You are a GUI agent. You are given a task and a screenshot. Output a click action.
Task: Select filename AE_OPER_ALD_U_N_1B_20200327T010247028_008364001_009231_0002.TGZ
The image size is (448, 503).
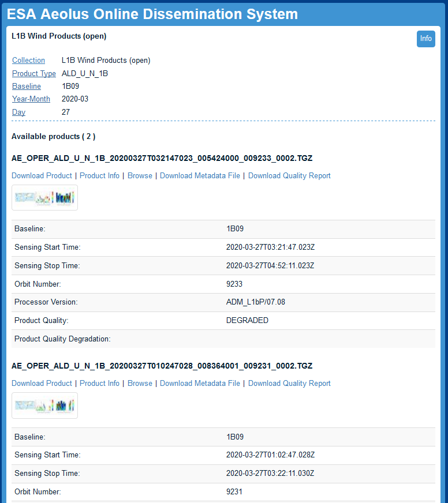pyautogui.click(x=162, y=366)
